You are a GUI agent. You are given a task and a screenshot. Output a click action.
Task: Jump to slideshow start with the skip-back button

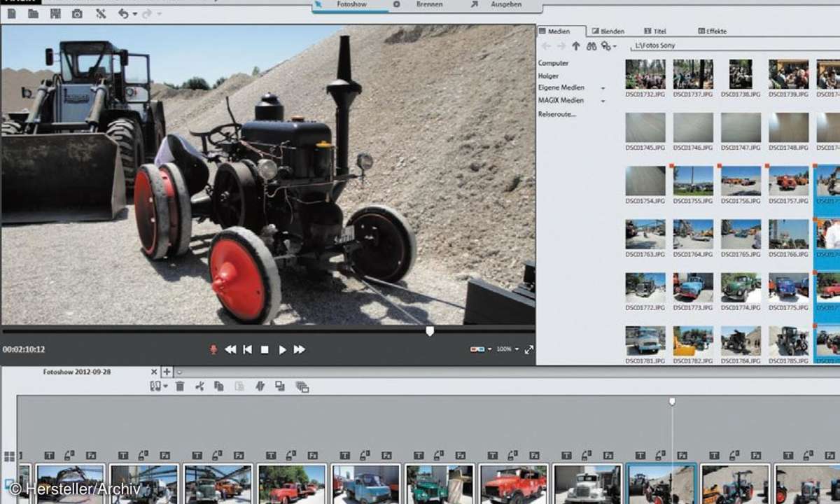tap(247, 349)
